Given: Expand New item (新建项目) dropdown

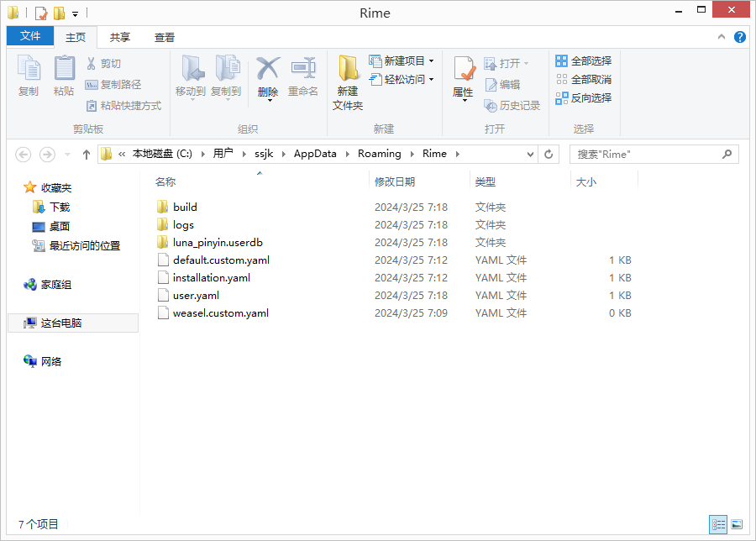Looking at the screenshot, I should coord(432,60).
